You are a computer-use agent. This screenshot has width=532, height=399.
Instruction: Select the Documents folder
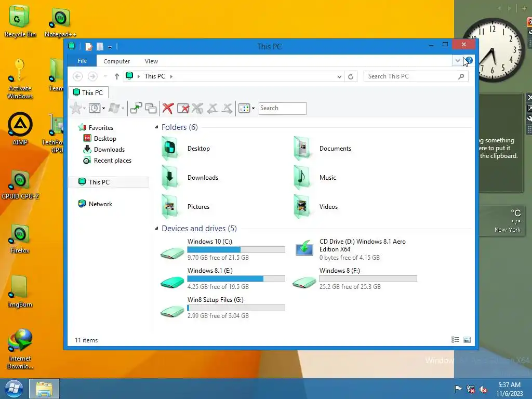(322, 149)
